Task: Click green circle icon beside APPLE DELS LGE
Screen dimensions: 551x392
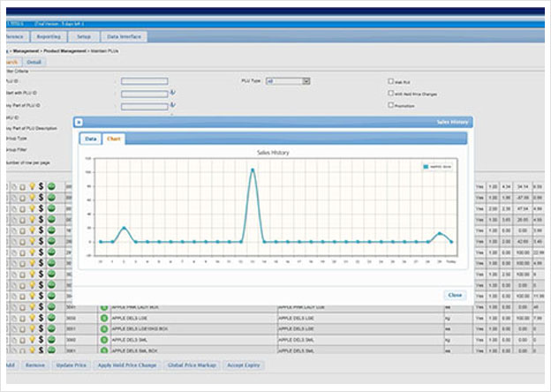Action: point(104,318)
